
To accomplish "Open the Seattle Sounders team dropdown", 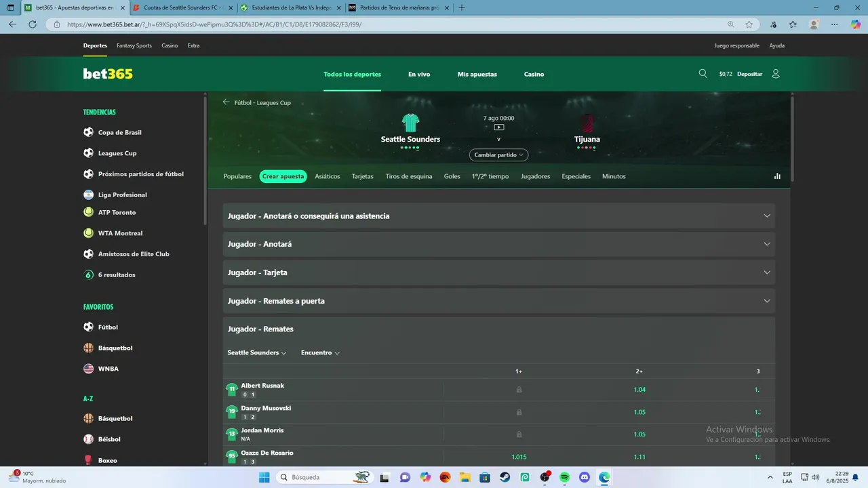I will [256, 352].
